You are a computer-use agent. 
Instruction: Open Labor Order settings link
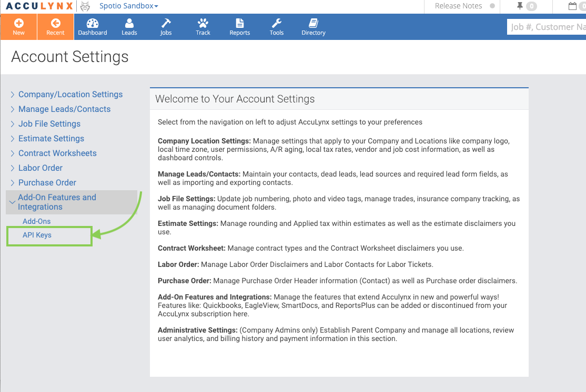pyautogui.click(x=41, y=168)
